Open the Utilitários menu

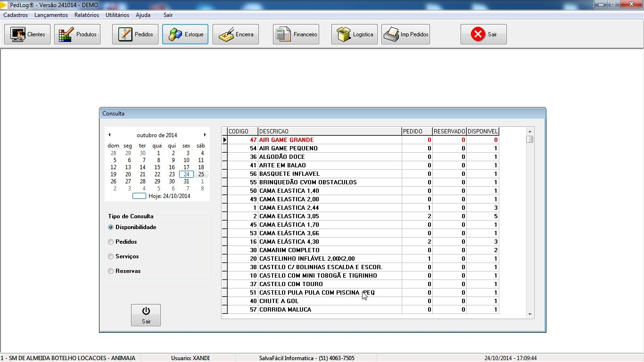click(117, 15)
